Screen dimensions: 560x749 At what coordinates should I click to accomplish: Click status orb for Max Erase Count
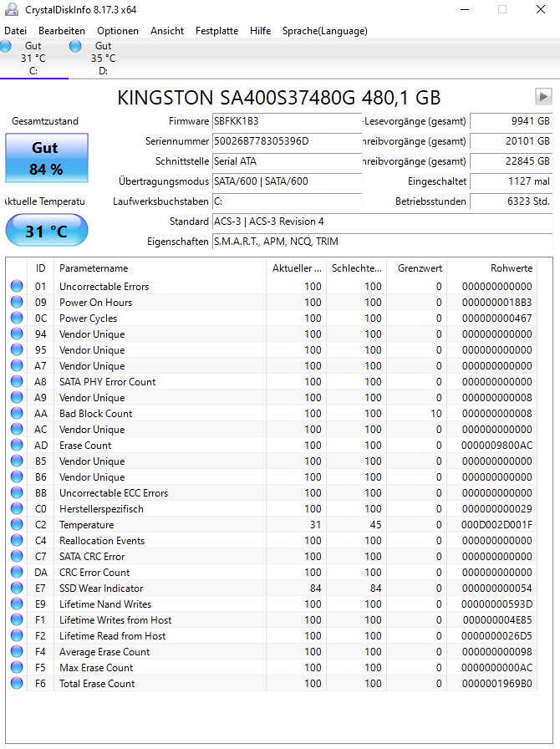pos(17,667)
